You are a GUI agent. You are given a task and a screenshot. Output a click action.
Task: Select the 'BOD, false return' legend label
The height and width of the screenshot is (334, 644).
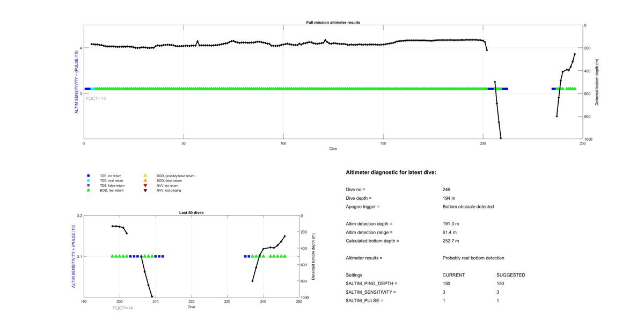coord(169,180)
